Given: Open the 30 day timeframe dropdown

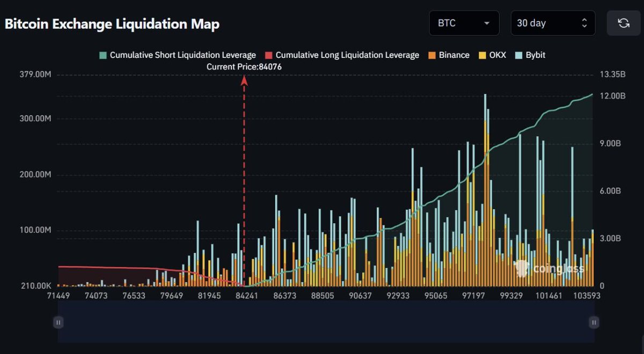Looking at the screenshot, I should tap(553, 23).
